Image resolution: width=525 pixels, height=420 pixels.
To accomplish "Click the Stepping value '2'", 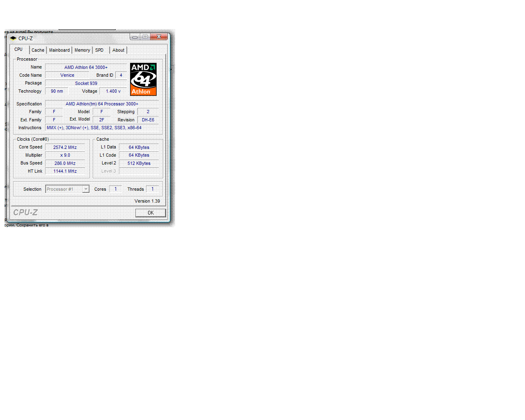I will [x=148, y=112].
